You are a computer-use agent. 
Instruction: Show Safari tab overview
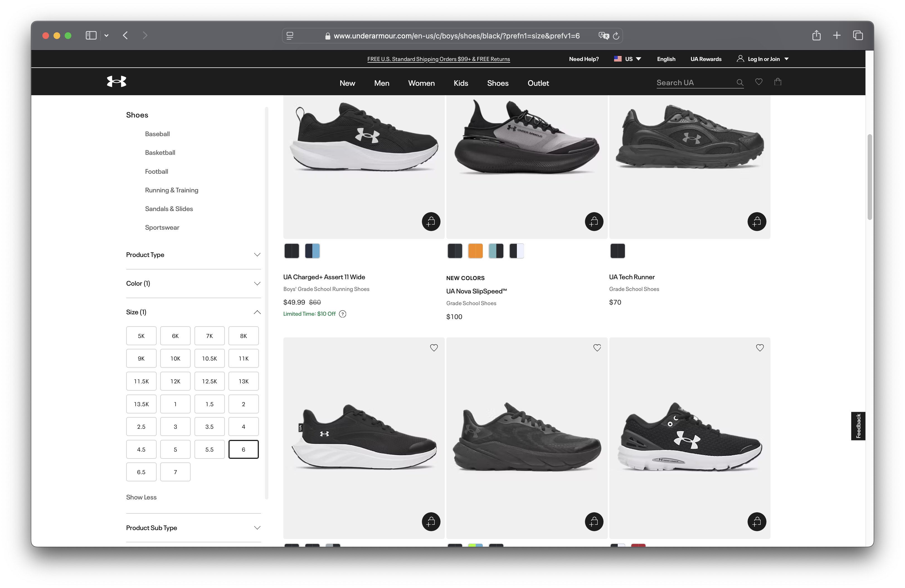click(x=858, y=35)
